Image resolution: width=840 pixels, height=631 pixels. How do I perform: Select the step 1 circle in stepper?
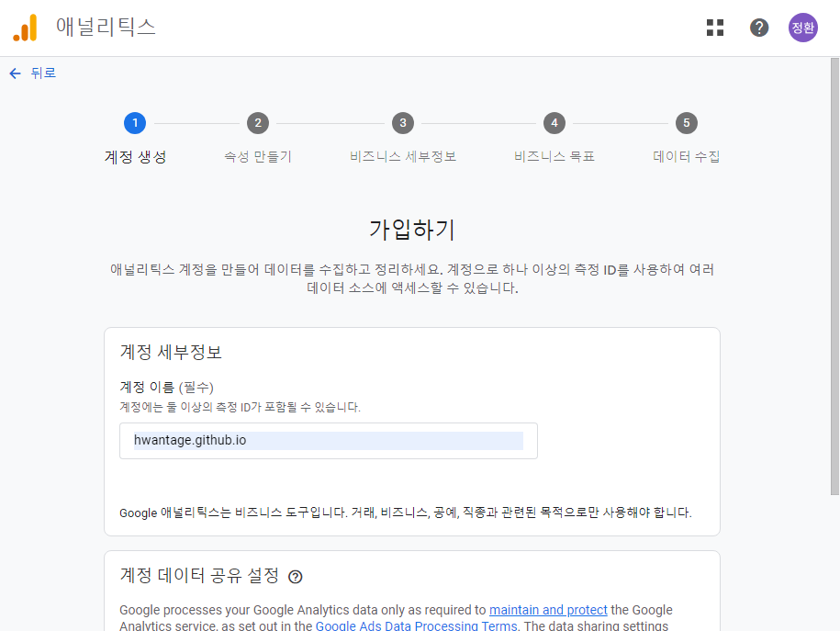[135, 123]
